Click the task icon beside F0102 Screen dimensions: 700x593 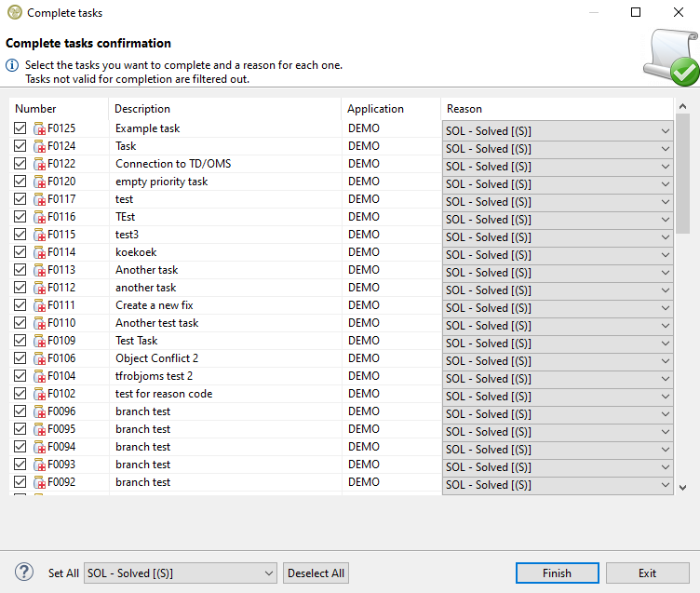(x=40, y=394)
